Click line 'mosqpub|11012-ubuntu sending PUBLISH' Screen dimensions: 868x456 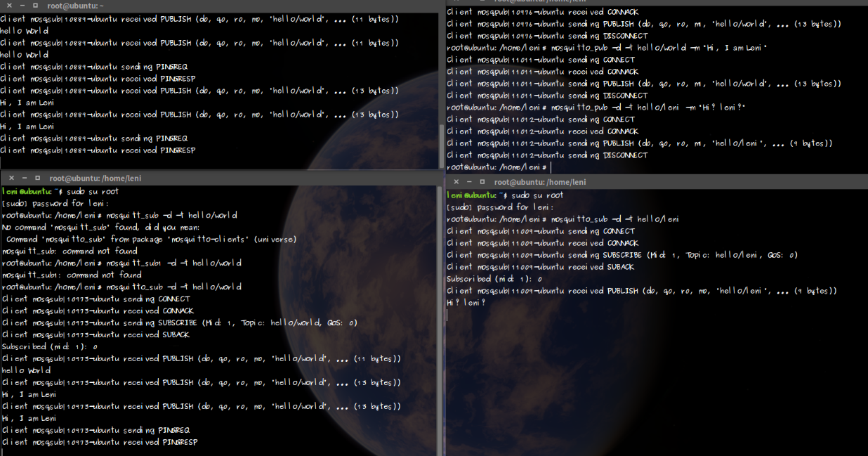639,143
